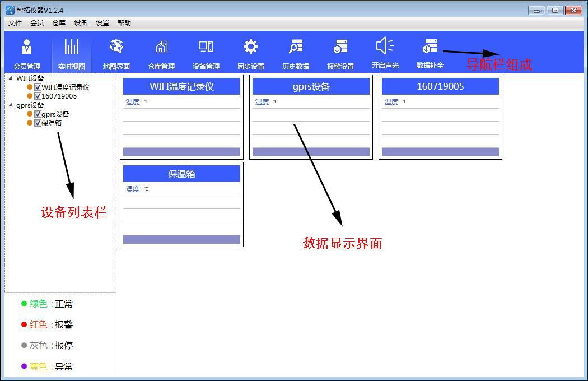Click the 仓库管理 warehouse icon
The height and width of the screenshot is (381, 588).
(161, 47)
